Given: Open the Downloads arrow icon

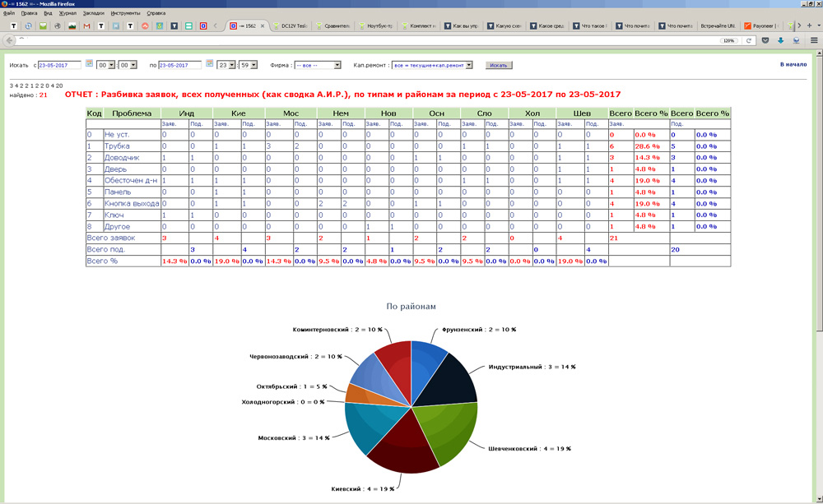Looking at the screenshot, I should click(780, 40).
